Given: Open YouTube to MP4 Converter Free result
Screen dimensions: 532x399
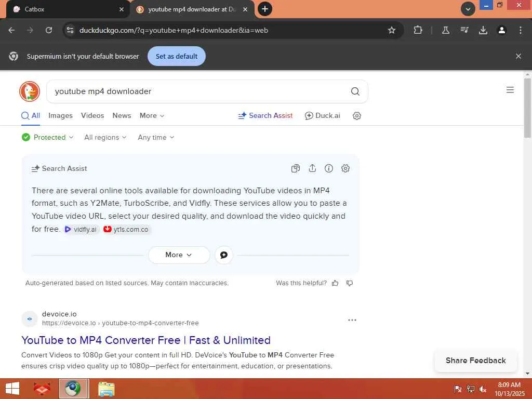Looking at the screenshot, I should click(x=146, y=340).
